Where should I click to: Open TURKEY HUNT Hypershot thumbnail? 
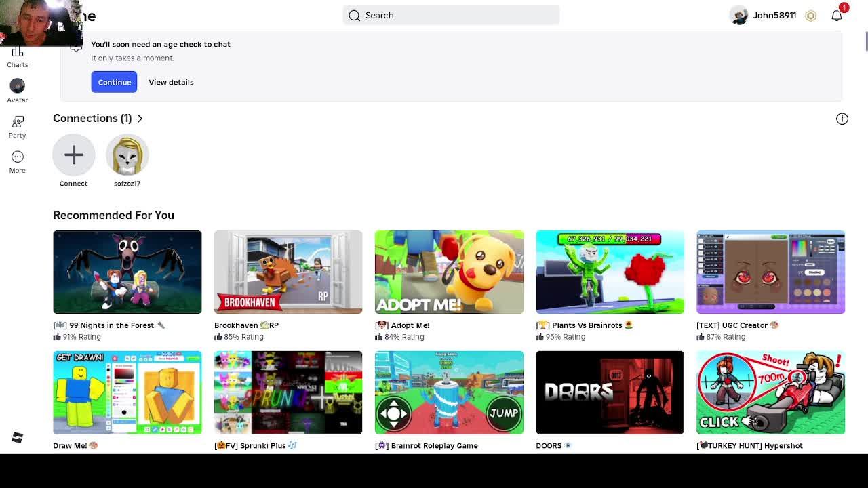click(x=770, y=392)
